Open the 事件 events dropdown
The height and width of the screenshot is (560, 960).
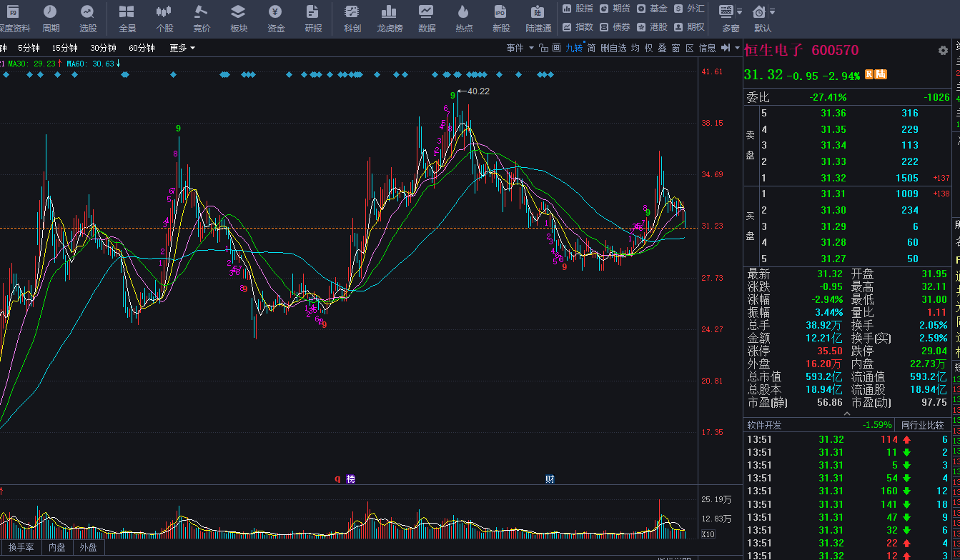[x=520, y=48]
